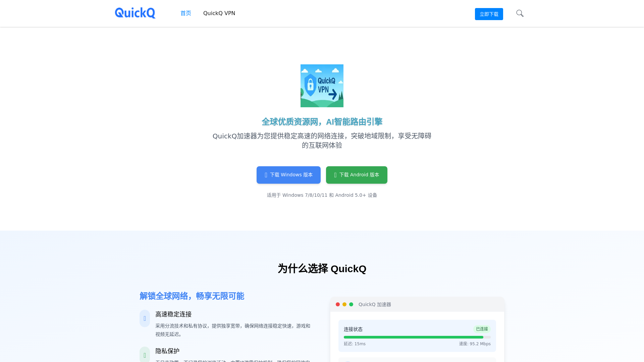Go to the 首页 menu item
644x362 pixels.
click(x=186, y=13)
